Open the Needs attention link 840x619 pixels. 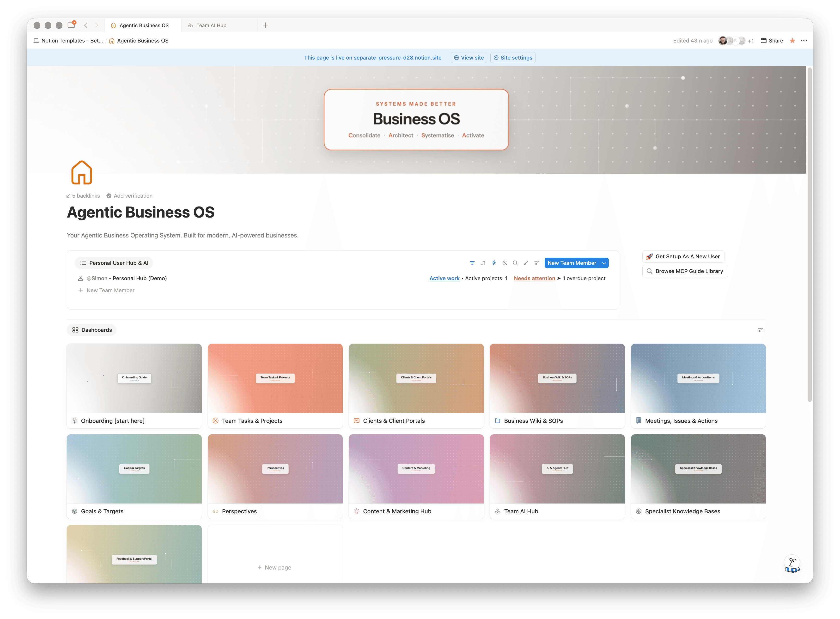[534, 278]
